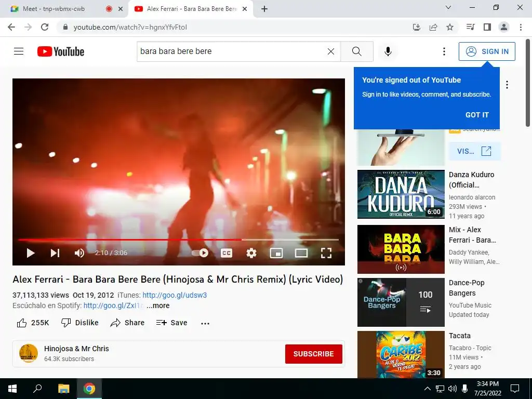Viewport: 532px width, 399px height.
Task: Toggle closed captions on
Action: tap(227, 253)
